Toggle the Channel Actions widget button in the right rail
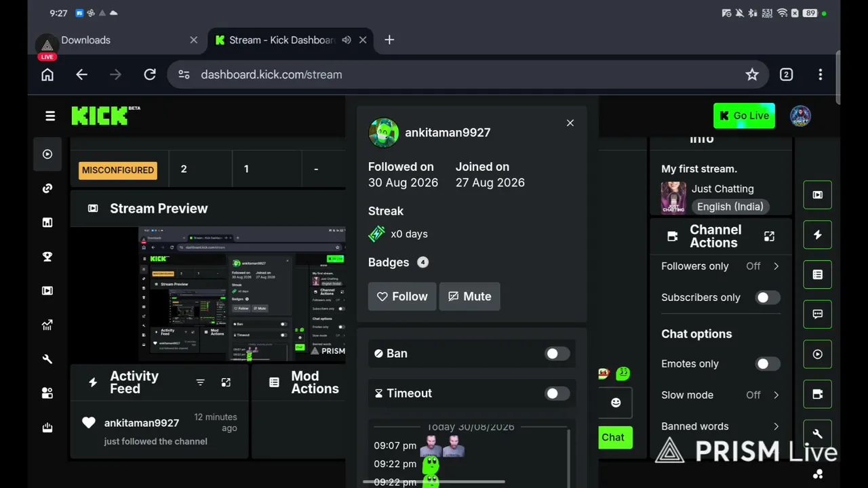The height and width of the screenshot is (488, 868). [x=818, y=394]
